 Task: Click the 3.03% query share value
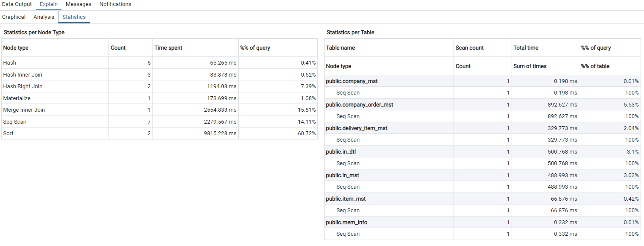[631, 175]
